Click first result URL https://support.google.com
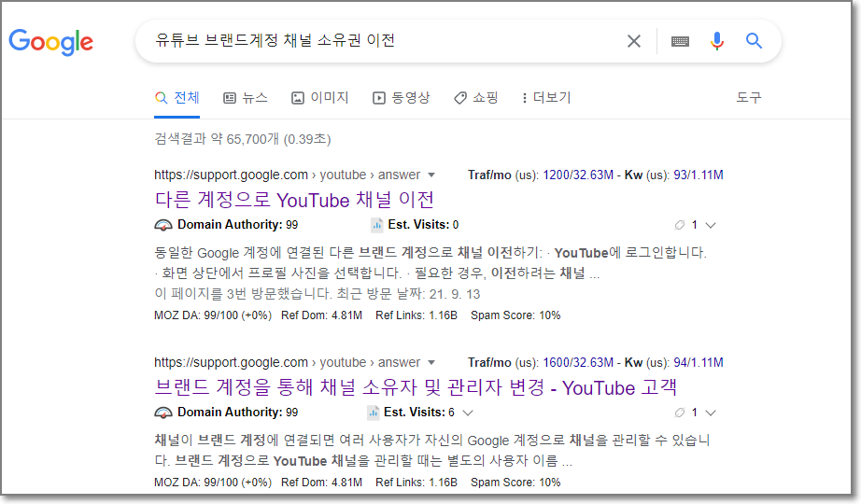The height and width of the screenshot is (504, 861). 231,175
